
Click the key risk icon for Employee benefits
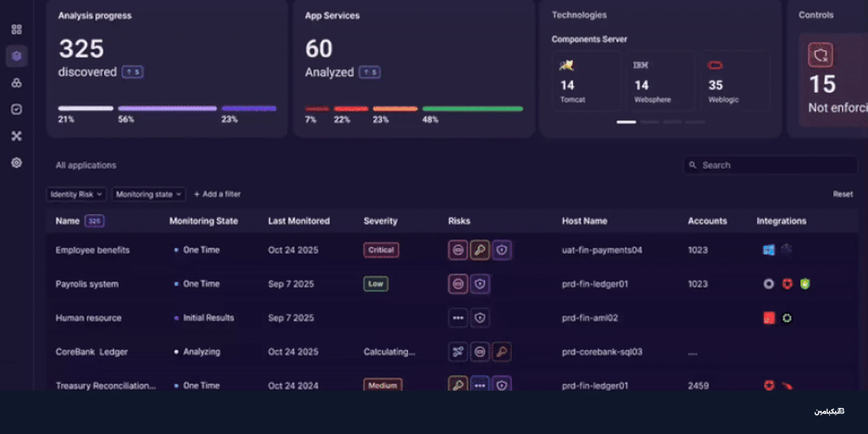coord(479,250)
